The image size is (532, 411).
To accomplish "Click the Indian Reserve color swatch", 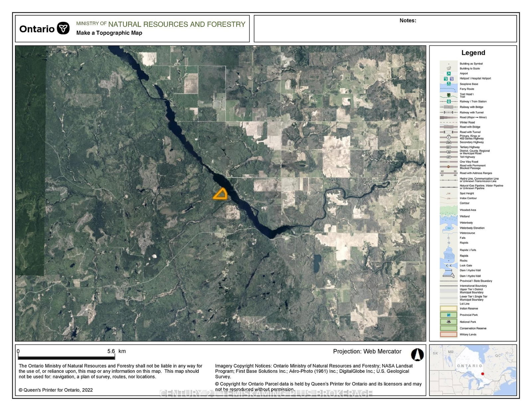I will [449, 308].
